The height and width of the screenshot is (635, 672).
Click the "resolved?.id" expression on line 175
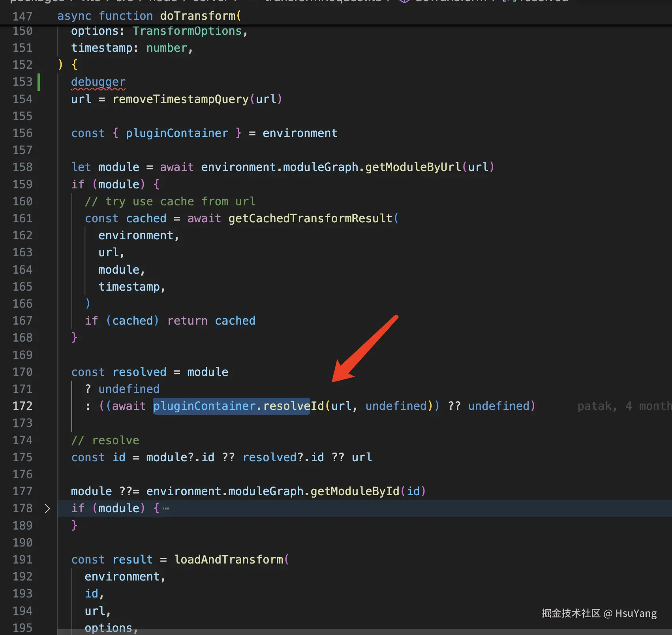tap(283, 457)
